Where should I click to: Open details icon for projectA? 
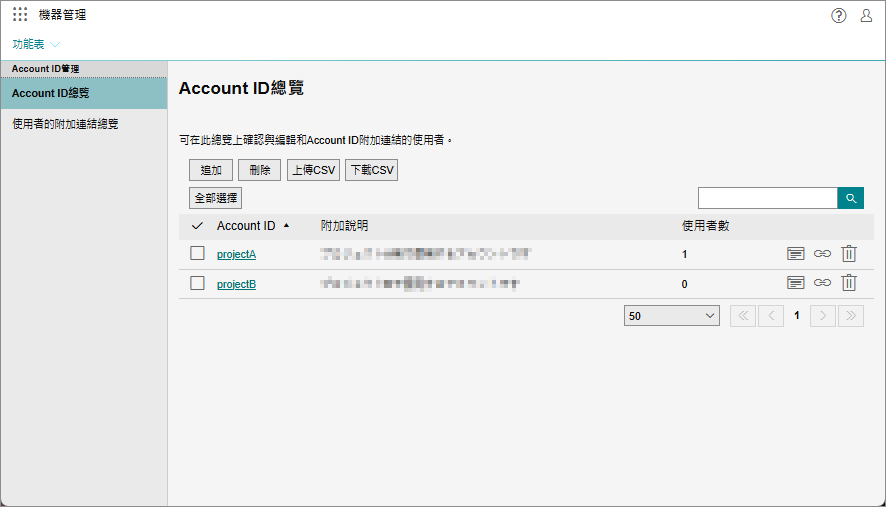click(796, 254)
